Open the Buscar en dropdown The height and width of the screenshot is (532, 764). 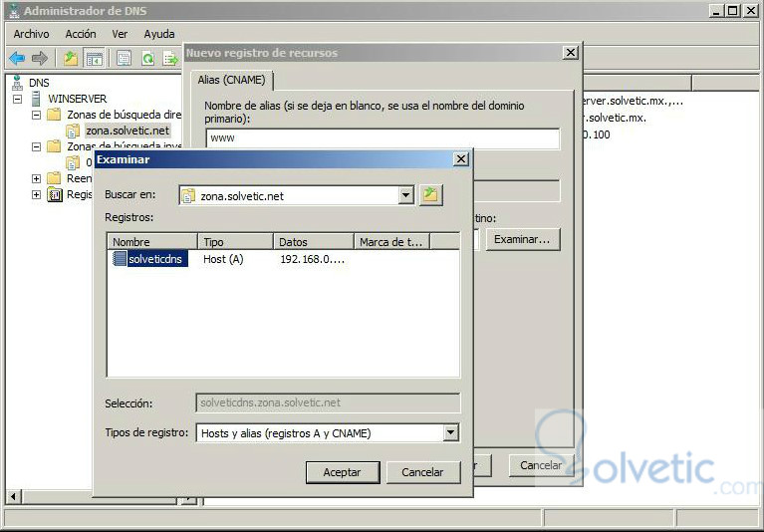(405, 196)
